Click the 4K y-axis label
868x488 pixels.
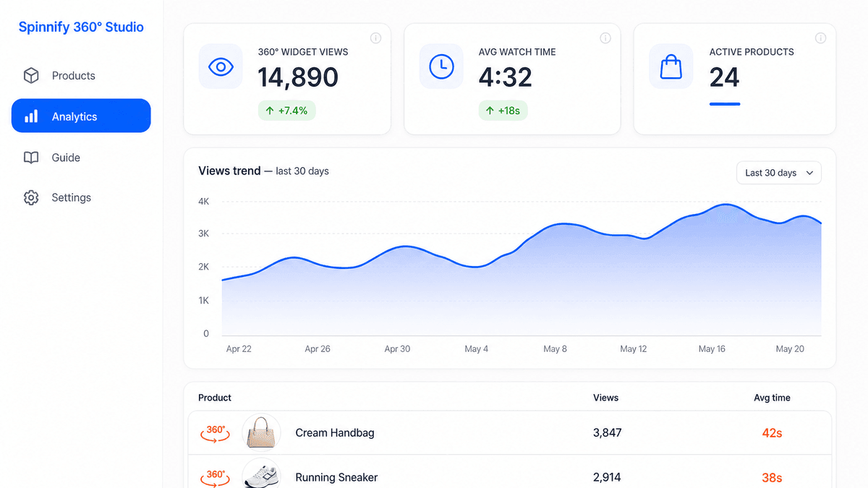tap(203, 202)
